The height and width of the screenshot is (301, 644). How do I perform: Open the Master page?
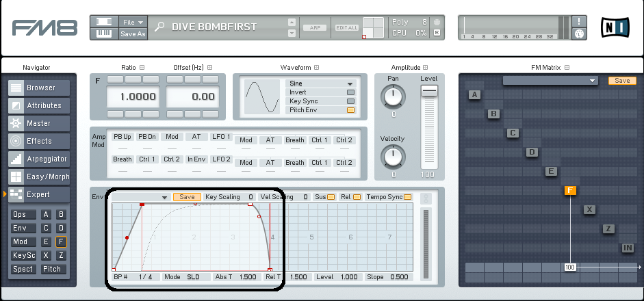point(39,123)
